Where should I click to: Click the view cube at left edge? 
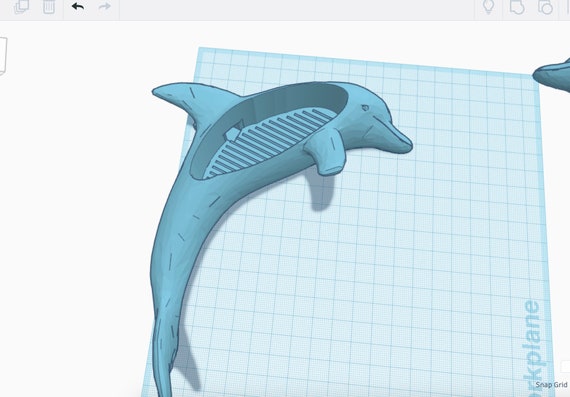[x=3, y=56]
